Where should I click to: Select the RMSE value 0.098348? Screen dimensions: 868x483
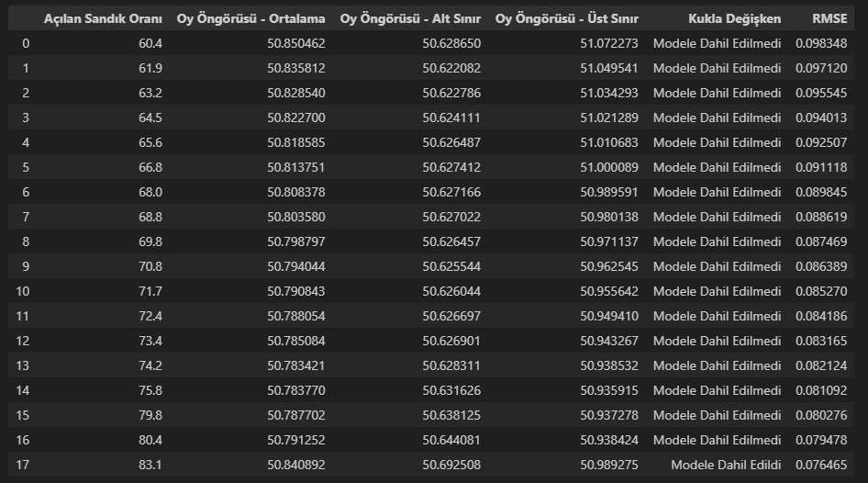pos(821,43)
